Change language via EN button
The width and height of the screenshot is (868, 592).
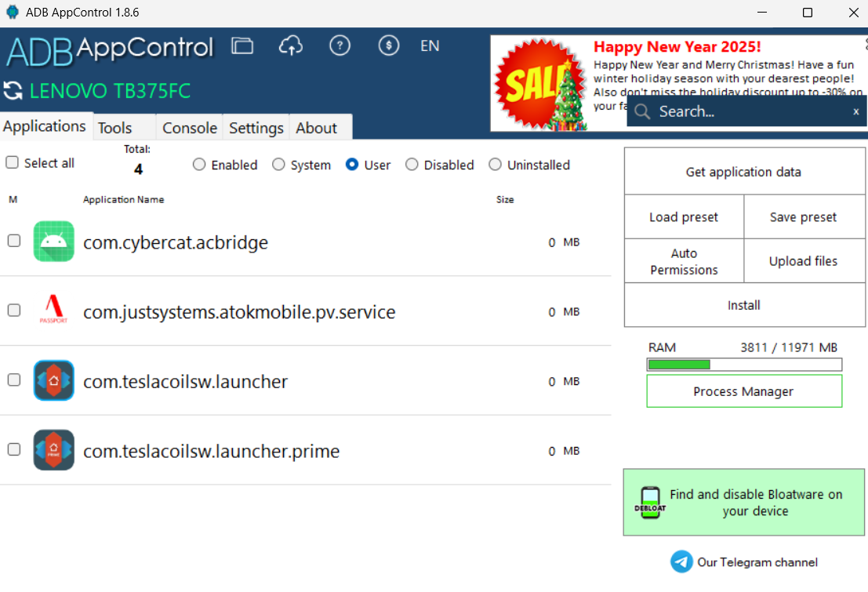pos(430,46)
